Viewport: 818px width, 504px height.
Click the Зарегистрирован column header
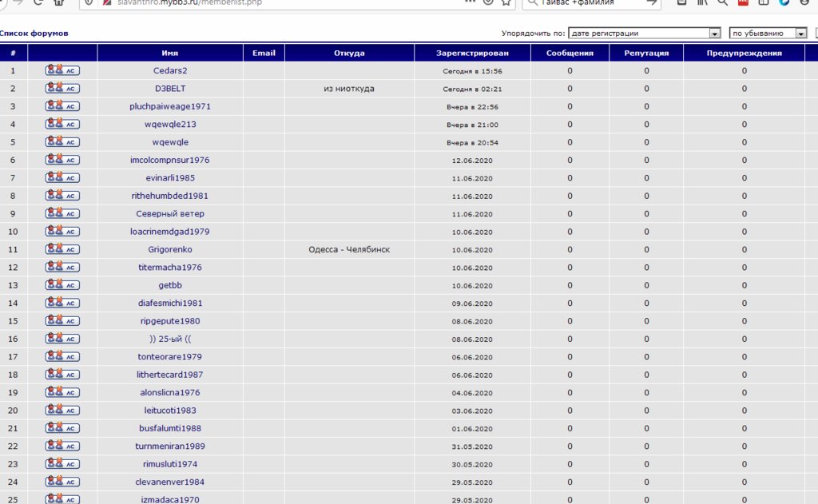tap(472, 53)
